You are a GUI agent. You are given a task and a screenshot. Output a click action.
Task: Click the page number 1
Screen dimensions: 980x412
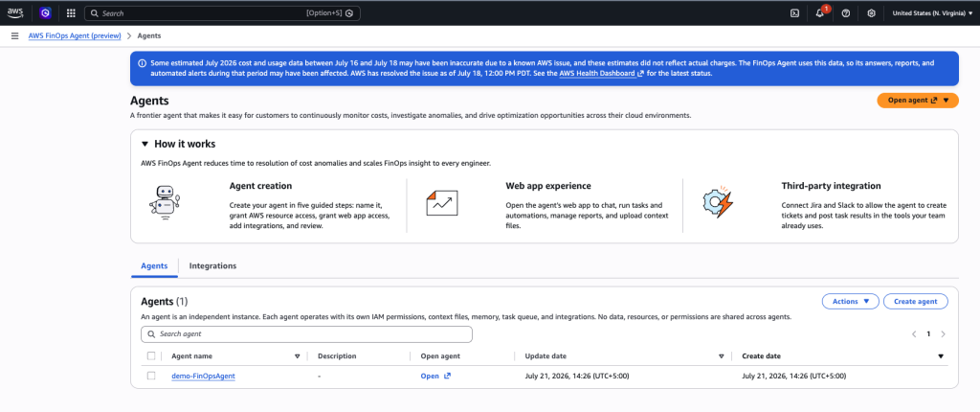click(928, 334)
